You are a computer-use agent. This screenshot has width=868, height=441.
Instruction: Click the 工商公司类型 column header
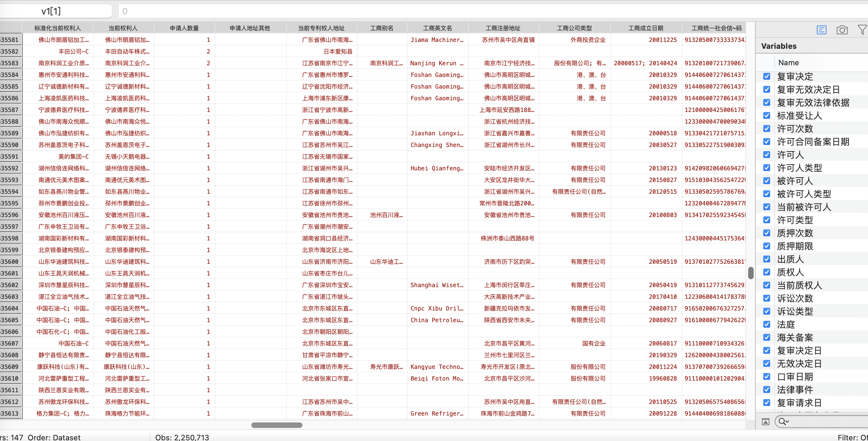point(574,28)
